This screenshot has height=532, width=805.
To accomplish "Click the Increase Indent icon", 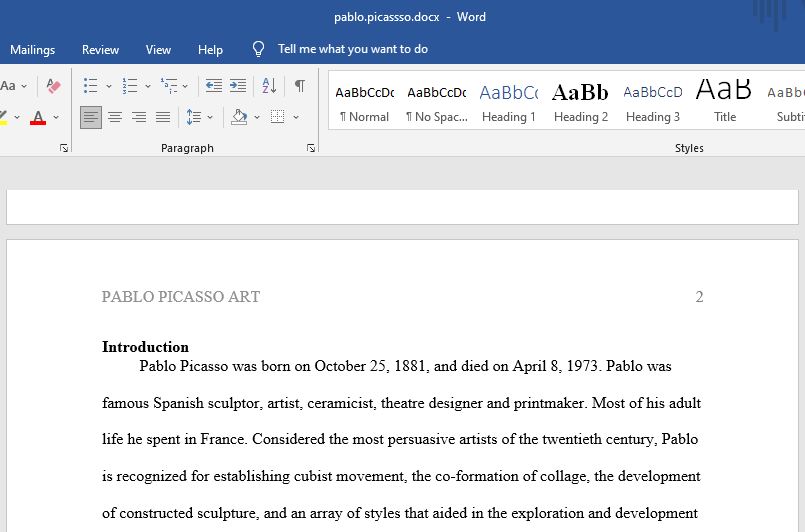I will coord(238,85).
